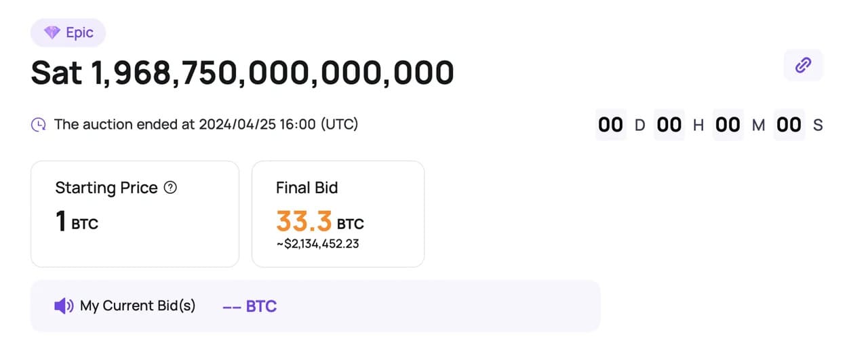Click the Final Bid heading label
Image resolution: width=868 pixels, height=339 pixels.
point(307,188)
